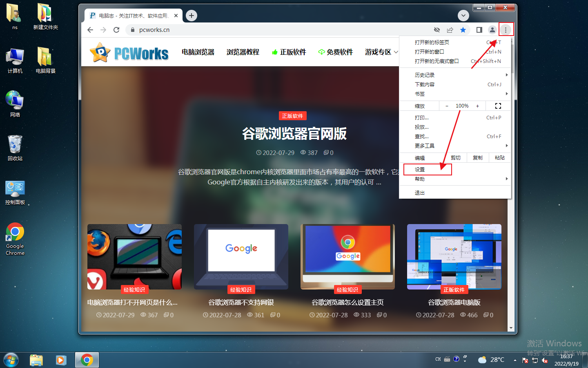Select 网络 desktop icon

[x=15, y=104]
